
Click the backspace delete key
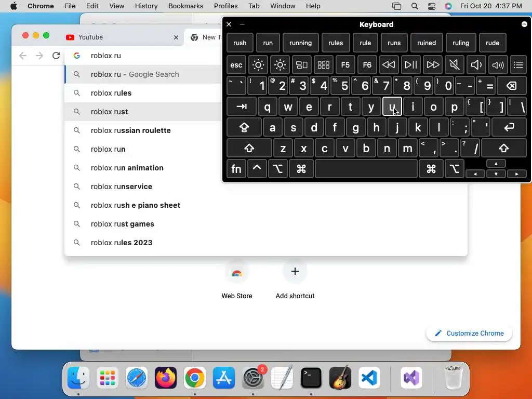[512, 86]
